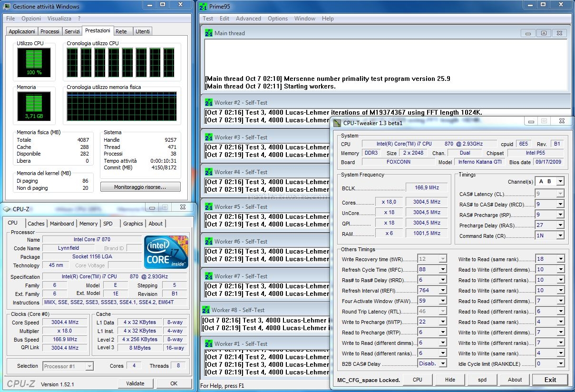Open the Visualizza menu in Task Manager
The height and width of the screenshot is (392, 575).
[59, 19]
